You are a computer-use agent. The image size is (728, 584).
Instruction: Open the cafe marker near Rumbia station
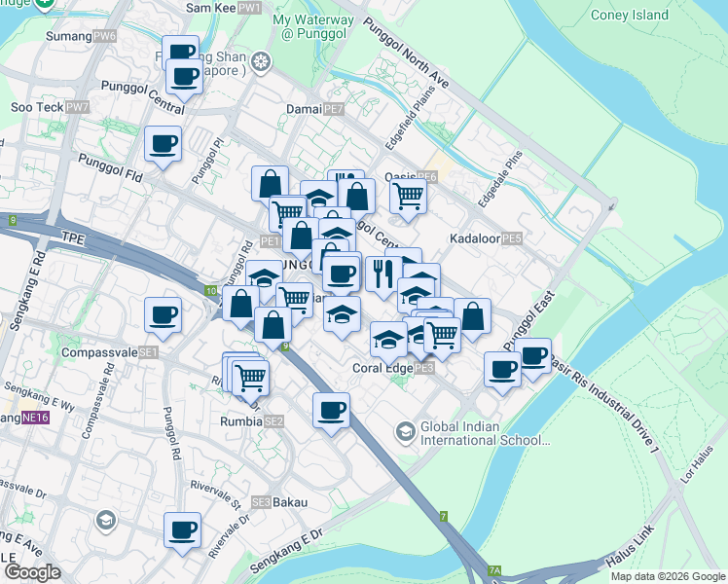(x=332, y=412)
